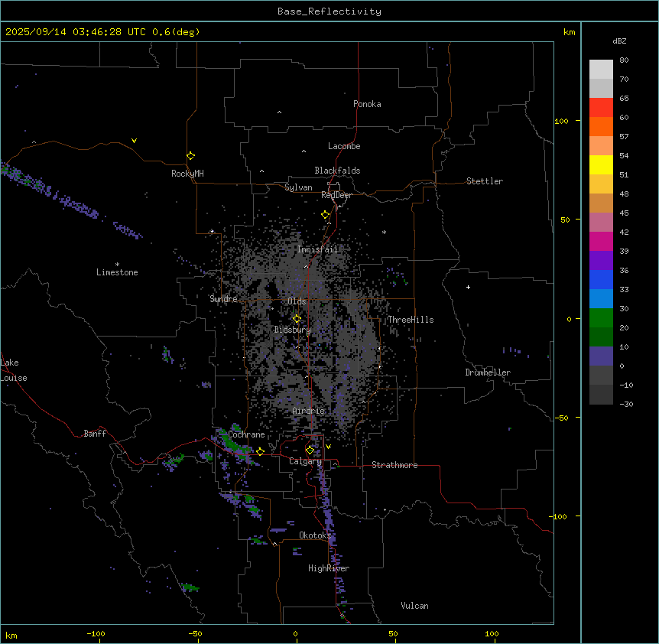Screen dimensions: 659x644
Task: Click the Calgary city label
Action: click(306, 461)
